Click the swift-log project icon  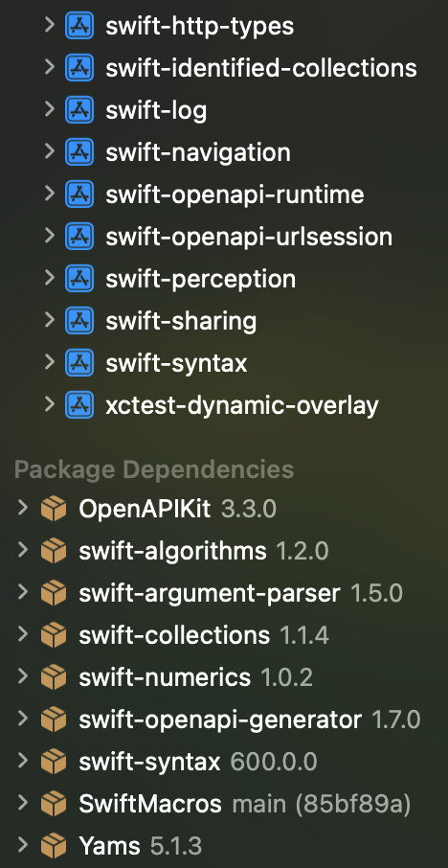(79, 109)
